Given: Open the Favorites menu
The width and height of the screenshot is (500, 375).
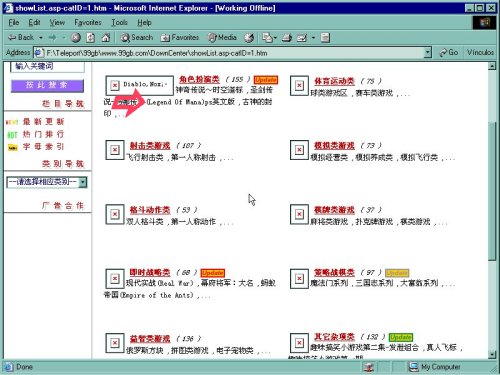Looking at the screenshot, I should coord(88,22).
